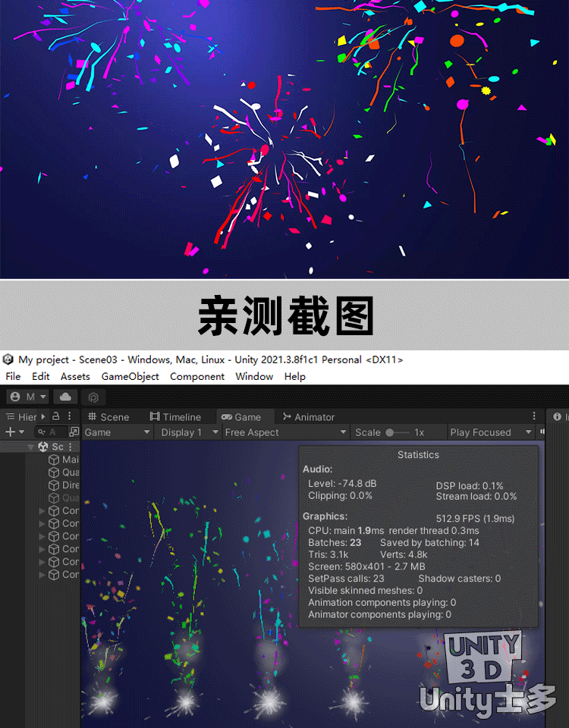Switch to the Timeline tab
Screen dimensions: 569x728
point(175,417)
